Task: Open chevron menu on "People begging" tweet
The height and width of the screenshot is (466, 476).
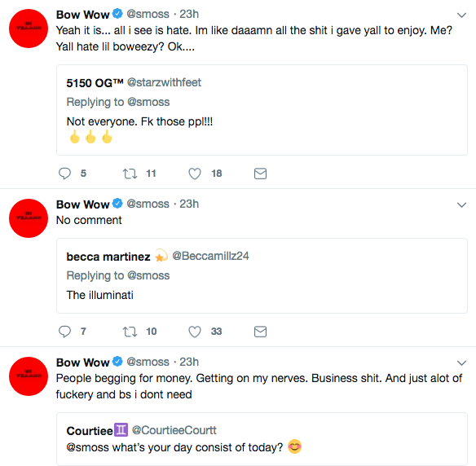Action: [461, 363]
